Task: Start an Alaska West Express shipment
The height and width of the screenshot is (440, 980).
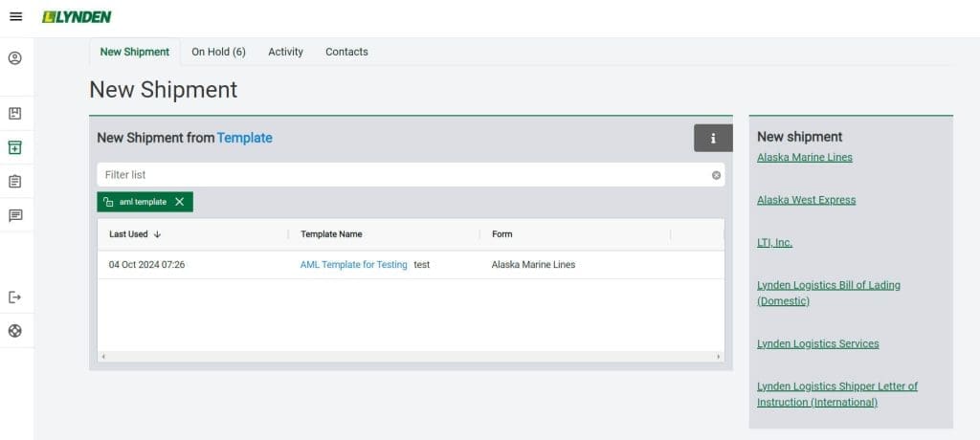Action: click(806, 200)
